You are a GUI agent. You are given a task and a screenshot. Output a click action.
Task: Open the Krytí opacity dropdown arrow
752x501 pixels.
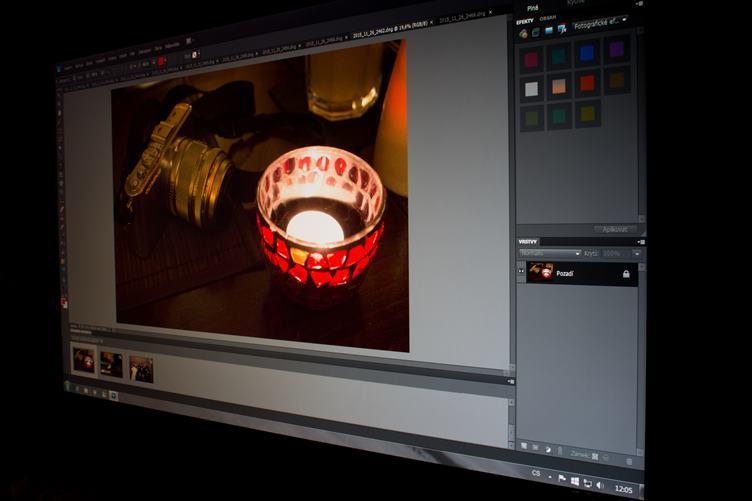coord(636,253)
